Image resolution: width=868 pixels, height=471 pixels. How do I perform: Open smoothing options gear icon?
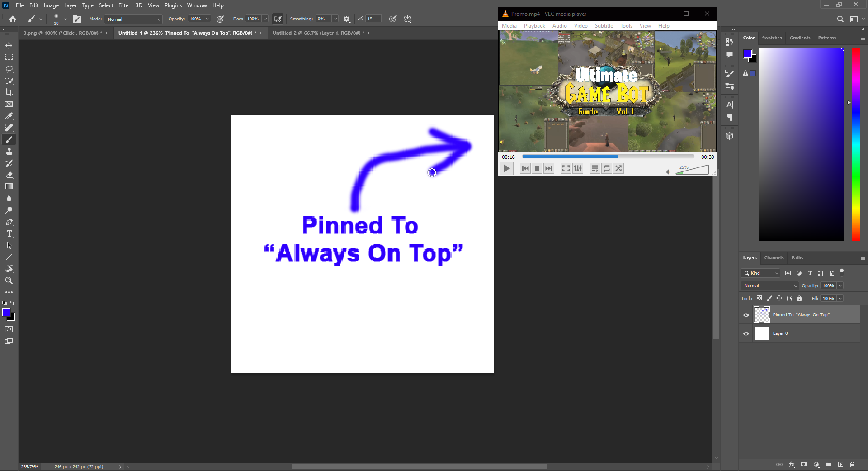(x=347, y=19)
